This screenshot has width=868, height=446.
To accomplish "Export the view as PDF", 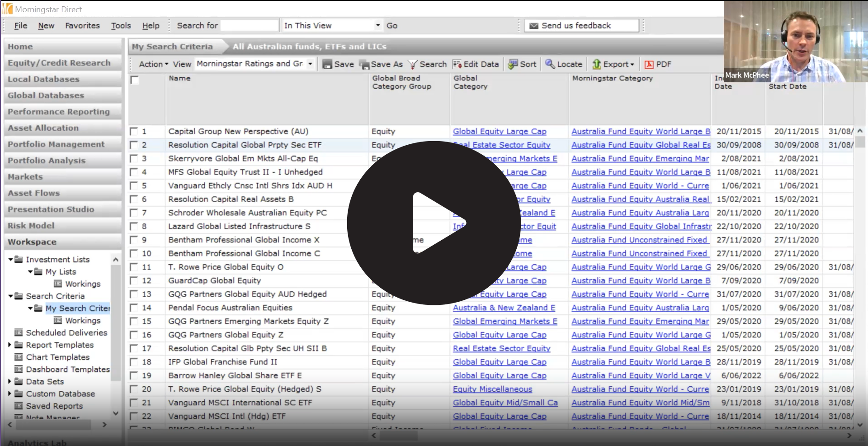I will [x=658, y=64].
